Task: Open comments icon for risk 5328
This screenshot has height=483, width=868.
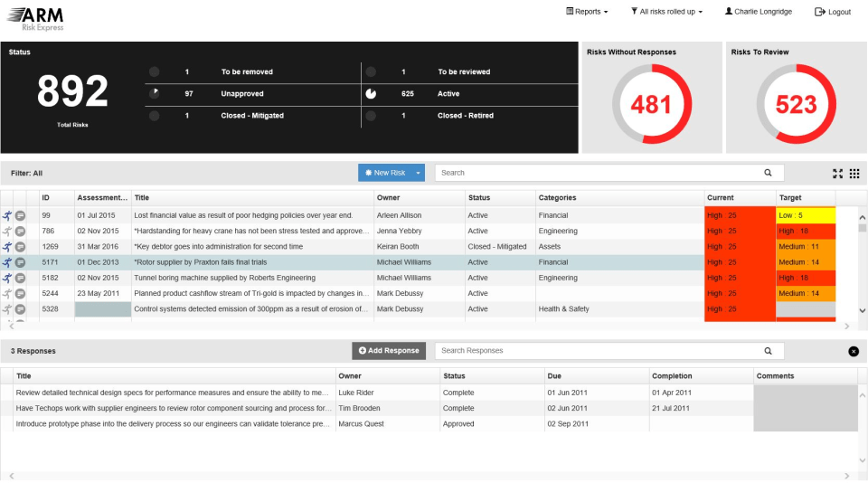Action: [20, 308]
